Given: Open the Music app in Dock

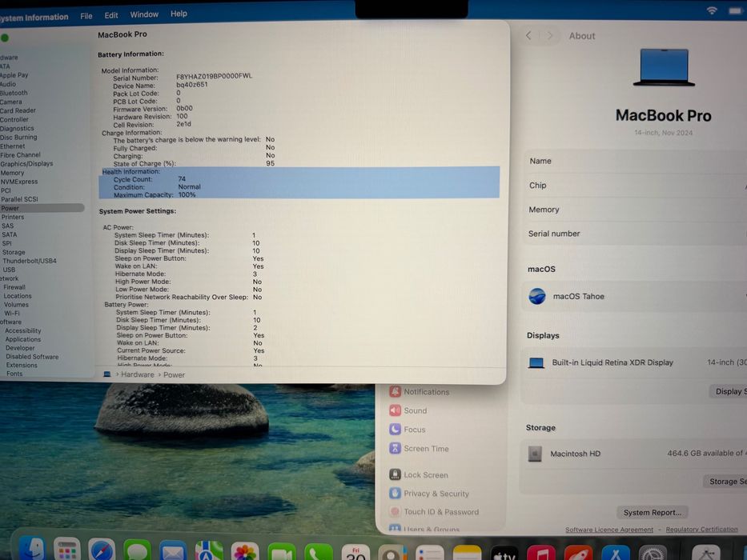Looking at the screenshot, I should point(541,553).
